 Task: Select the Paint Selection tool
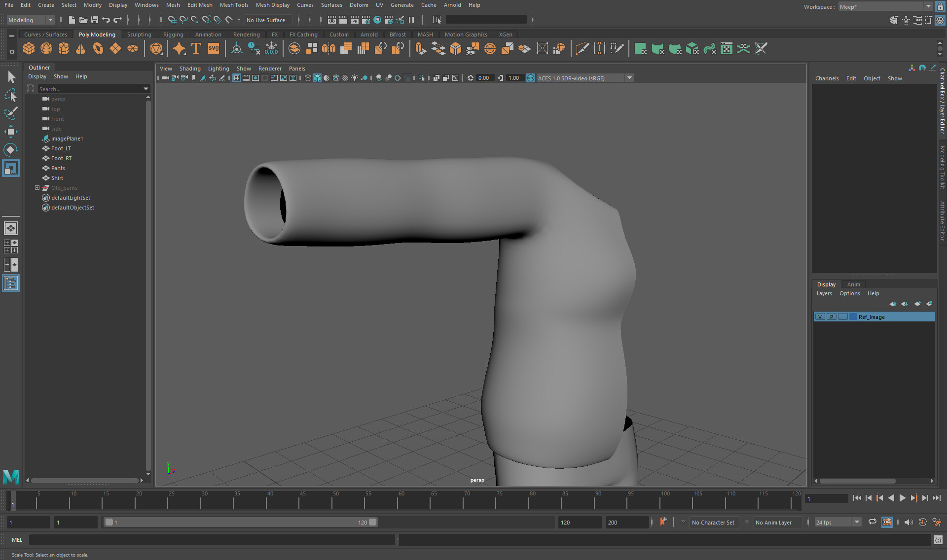(x=10, y=113)
